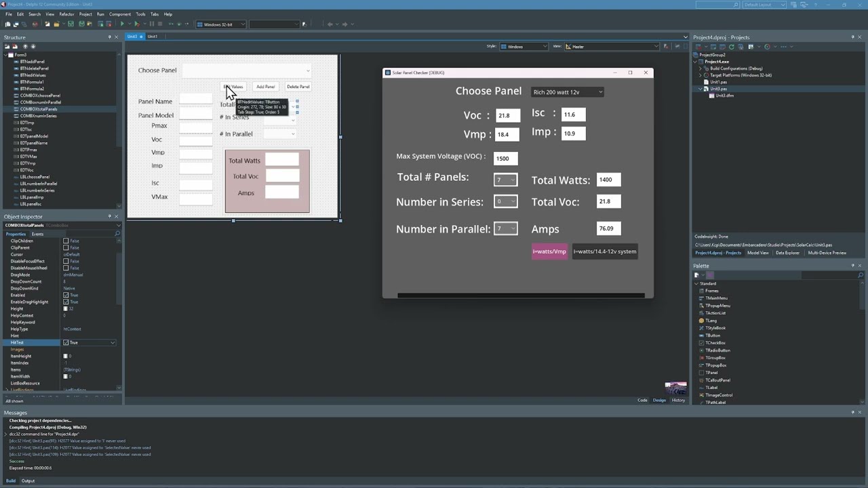Open the Style Windows dropdown in designer
The width and height of the screenshot is (868, 488).
(524, 47)
